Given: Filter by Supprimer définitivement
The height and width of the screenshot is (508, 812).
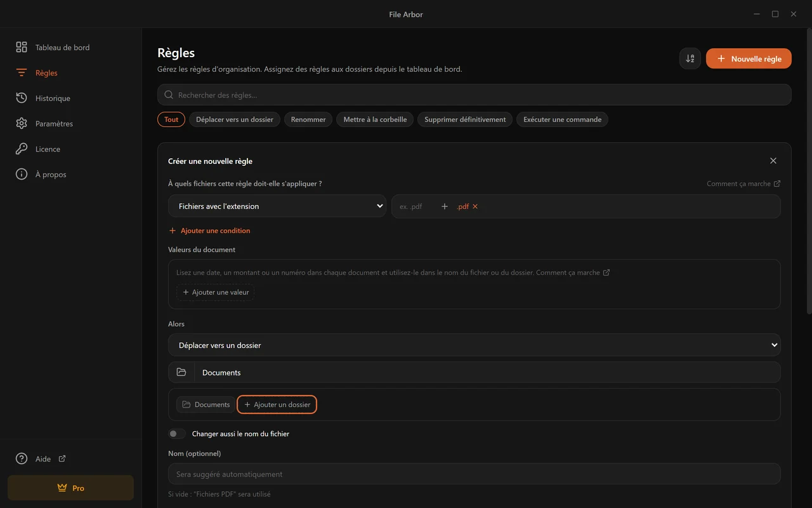Looking at the screenshot, I should [465, 119].
